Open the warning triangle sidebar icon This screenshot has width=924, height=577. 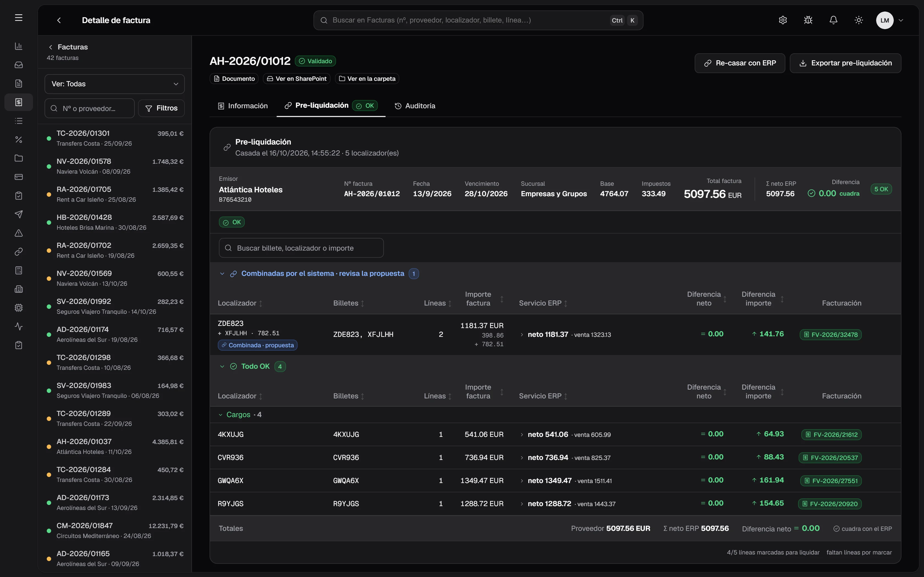click(x=18, y=233)
